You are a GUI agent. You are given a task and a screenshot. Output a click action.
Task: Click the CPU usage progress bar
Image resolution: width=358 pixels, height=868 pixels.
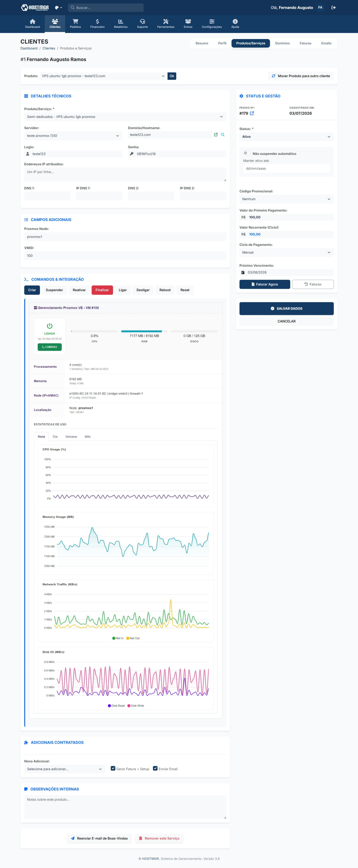click(95, 331)
